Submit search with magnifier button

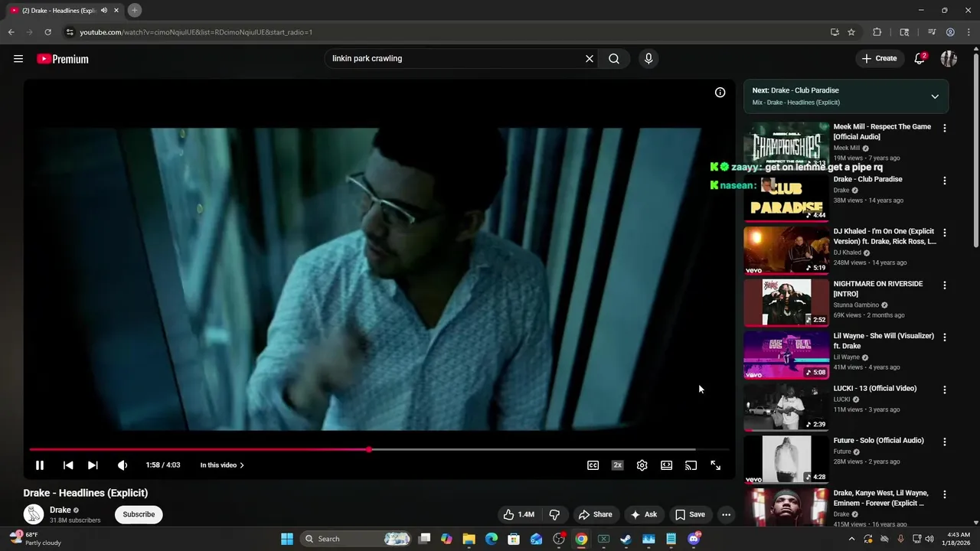tap(614, 59)
